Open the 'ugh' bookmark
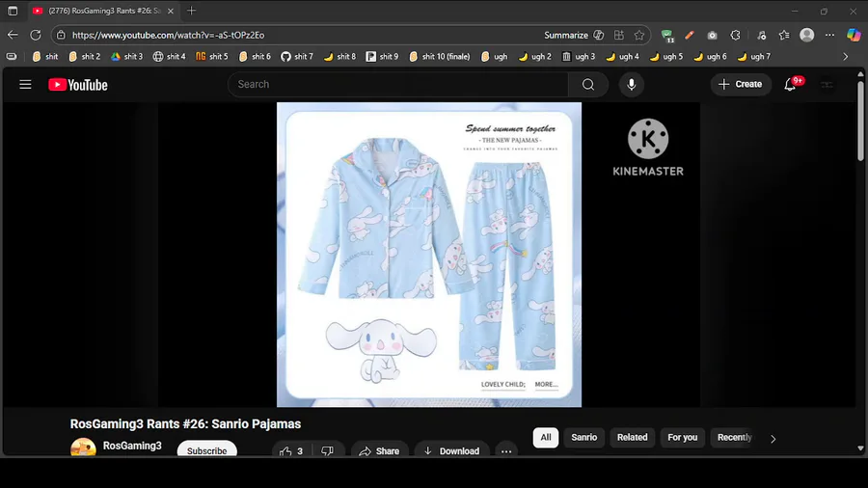Viewport: 868px width, 488px height. pos(495,57)
